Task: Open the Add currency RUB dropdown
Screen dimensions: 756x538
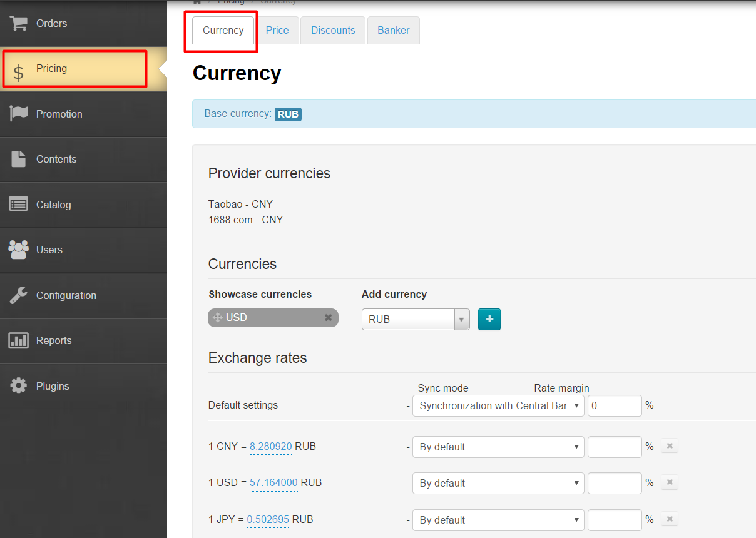Action: 416,319
